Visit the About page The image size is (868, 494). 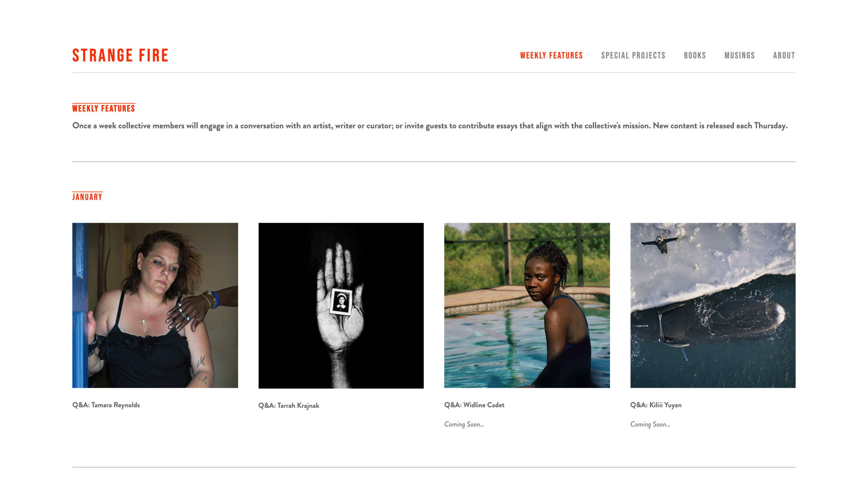pos(784,56)
